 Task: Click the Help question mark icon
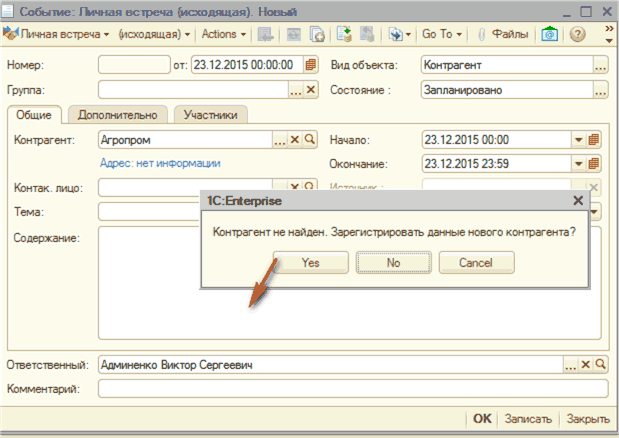pos(578,34)
